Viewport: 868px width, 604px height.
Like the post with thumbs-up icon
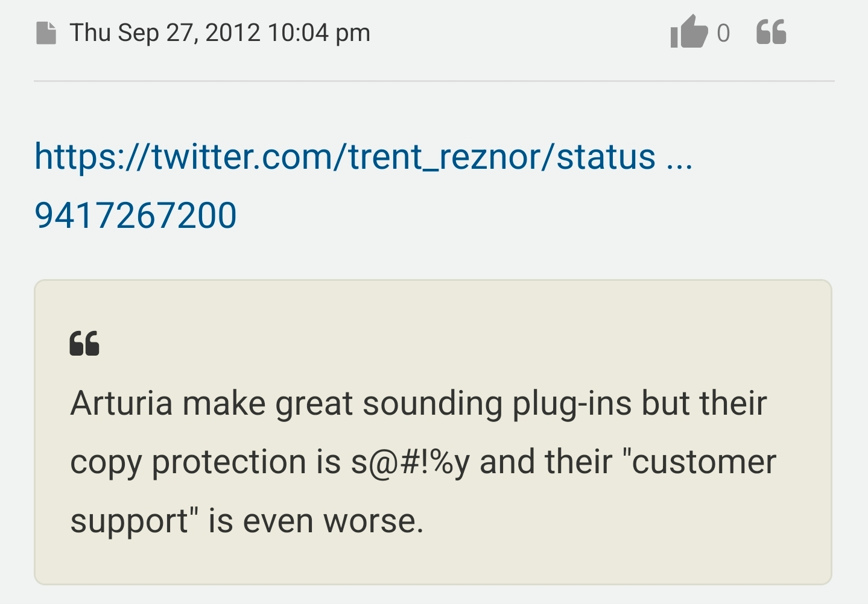688,32
